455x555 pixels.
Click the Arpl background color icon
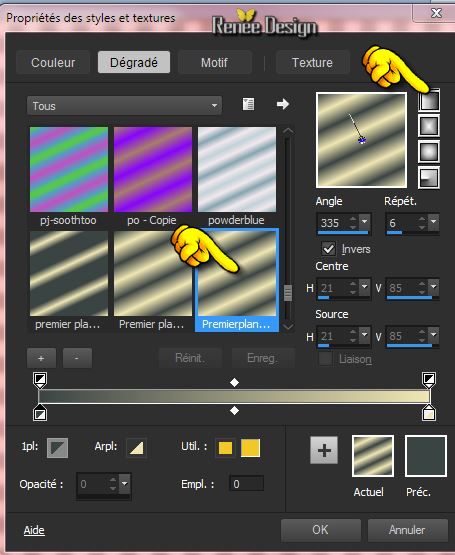pos(137,448)
